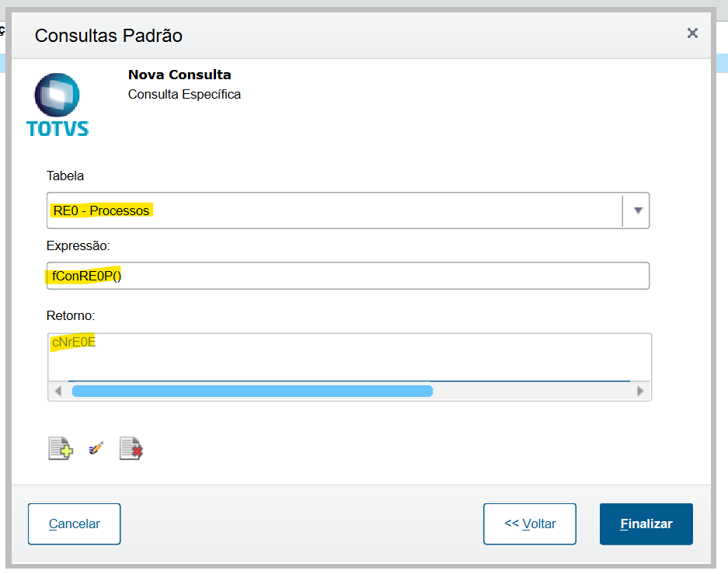This screenshot has width=728, height=574.
Task: Go back with the Voltar button
Action: coord(530,524)
